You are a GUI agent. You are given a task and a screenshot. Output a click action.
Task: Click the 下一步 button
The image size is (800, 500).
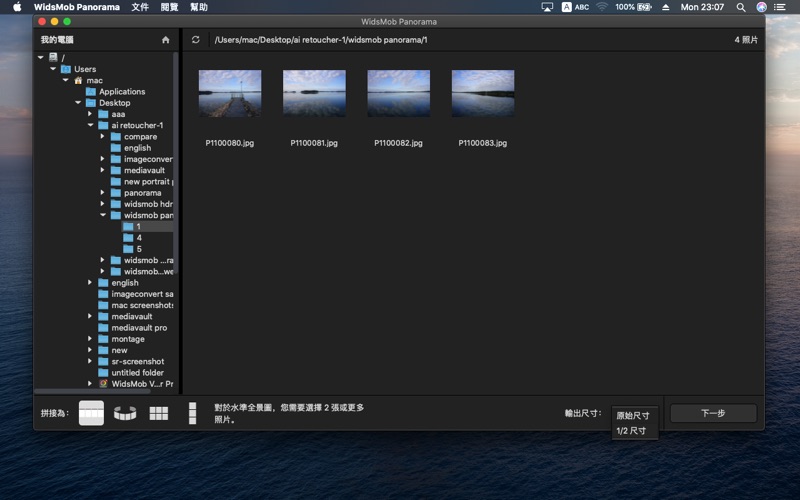pos(712,413)
